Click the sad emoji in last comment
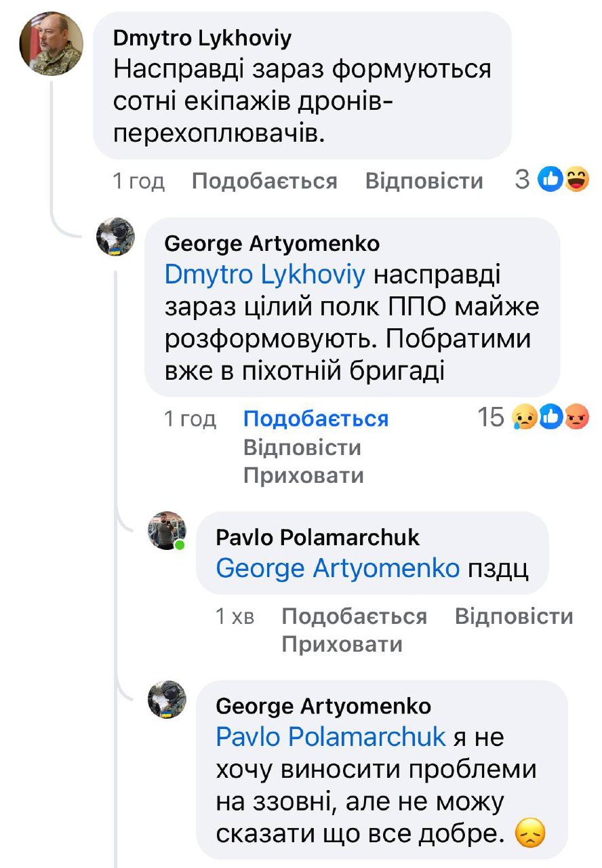The height and width of the screenshot is (868, 602). [530, 834]
